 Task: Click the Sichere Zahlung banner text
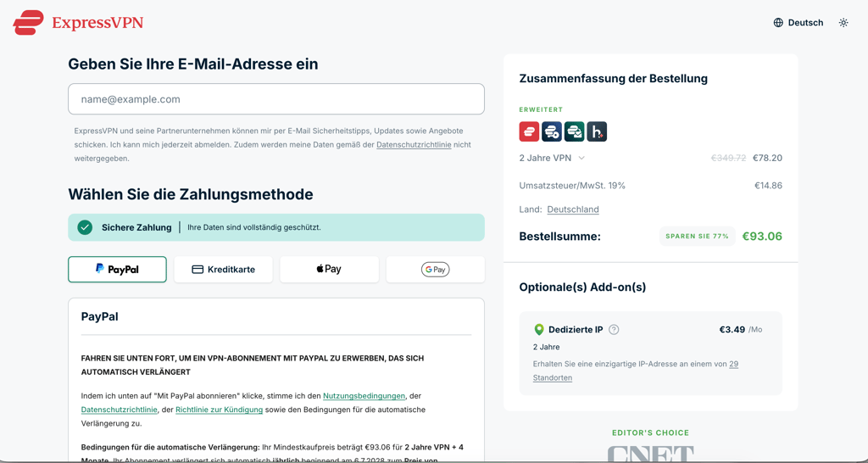click(x=136, y=227)
